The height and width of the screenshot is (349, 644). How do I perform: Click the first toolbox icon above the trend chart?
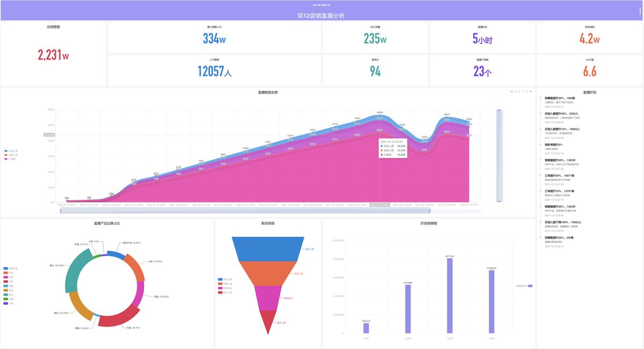pyautogui.click(x=511, y=91)
